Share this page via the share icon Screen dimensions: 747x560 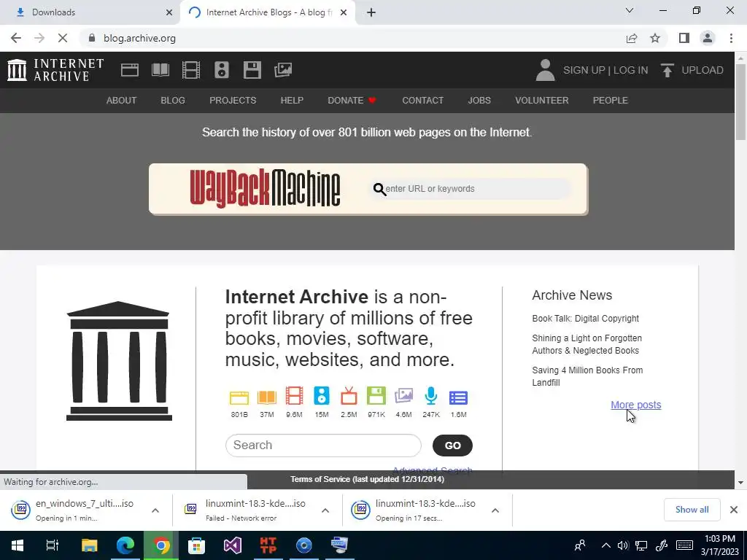632,38
